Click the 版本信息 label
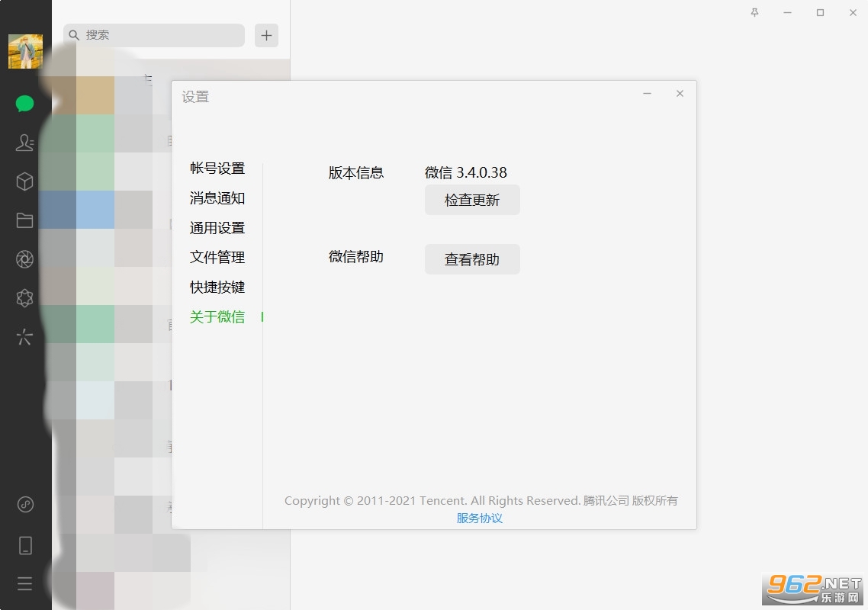 point(356,172)
